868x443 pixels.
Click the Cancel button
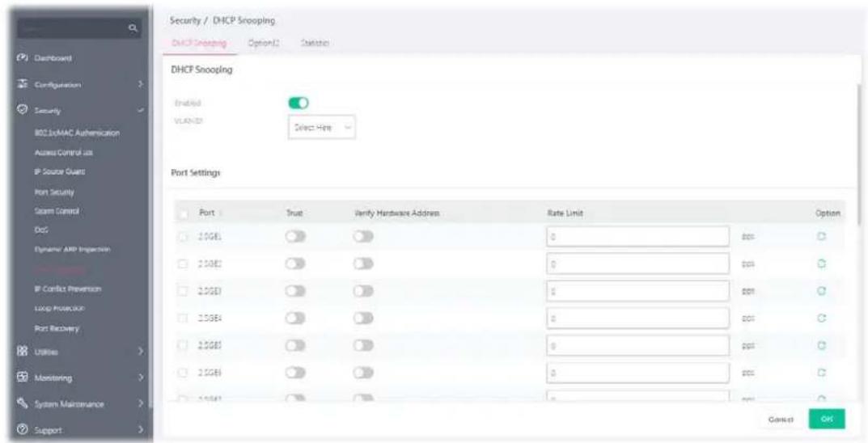point(781,420)
